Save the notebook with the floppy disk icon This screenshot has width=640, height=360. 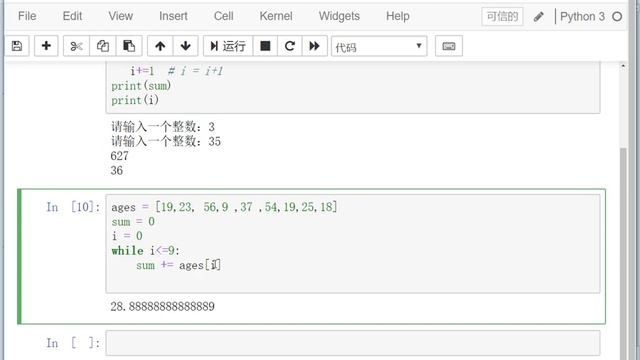pyautogui.click(x=17, y=46)
